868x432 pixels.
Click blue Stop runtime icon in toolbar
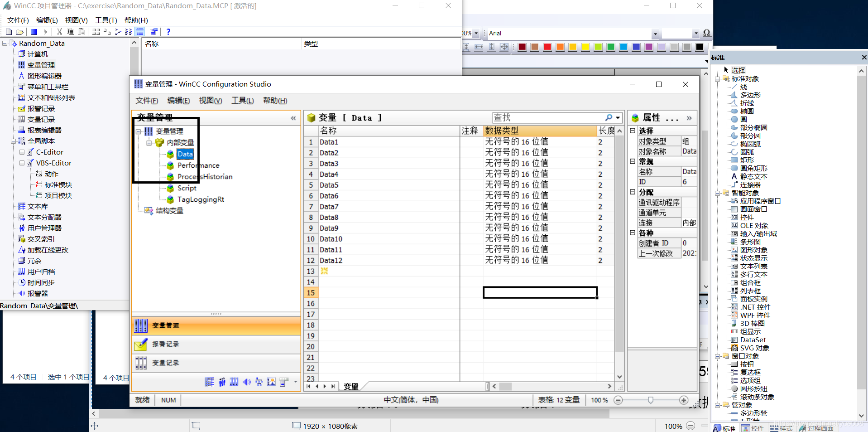click(x=34, y=32)
